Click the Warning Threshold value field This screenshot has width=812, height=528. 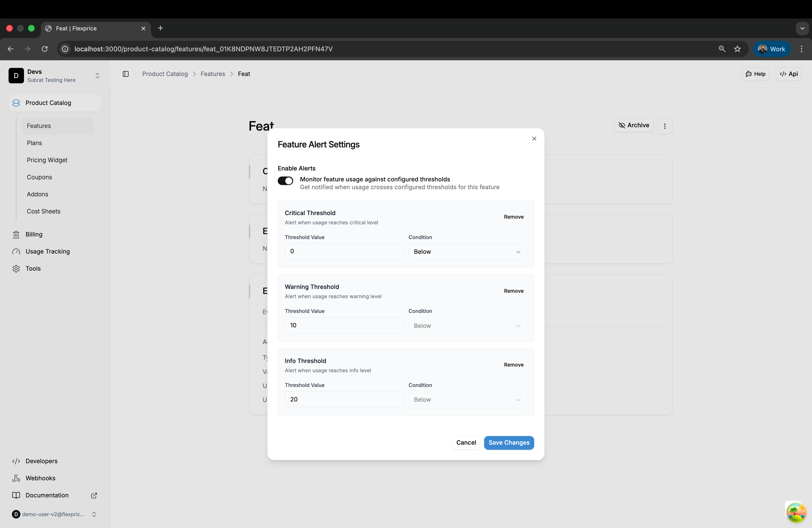tap(344, 325)
